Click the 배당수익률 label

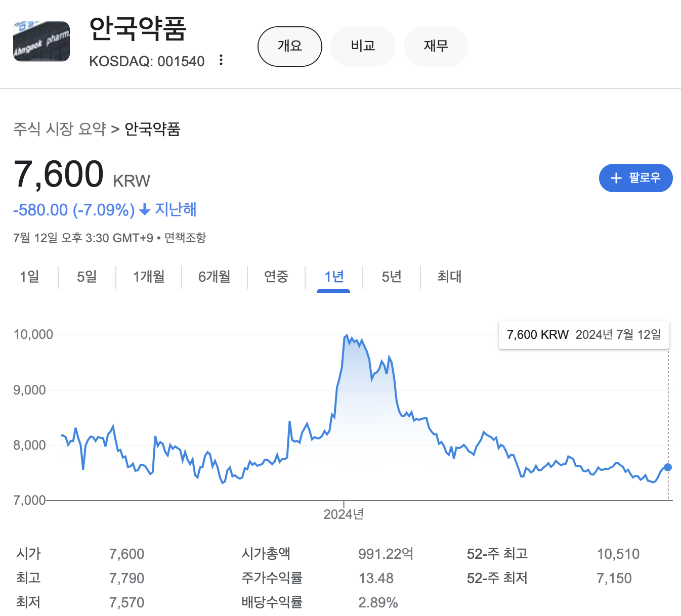tap(272, 602)
